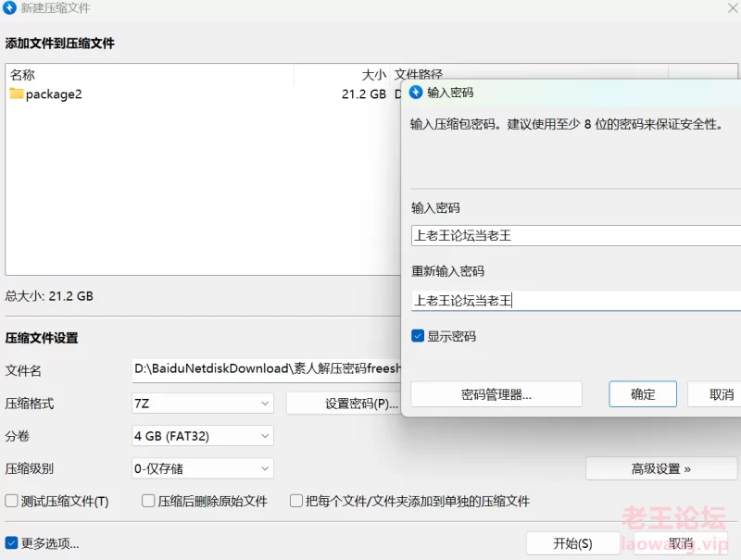Click the 21.2 GB size cell
The width and height of the screenshot is (741, 560).
click(364, 94)
